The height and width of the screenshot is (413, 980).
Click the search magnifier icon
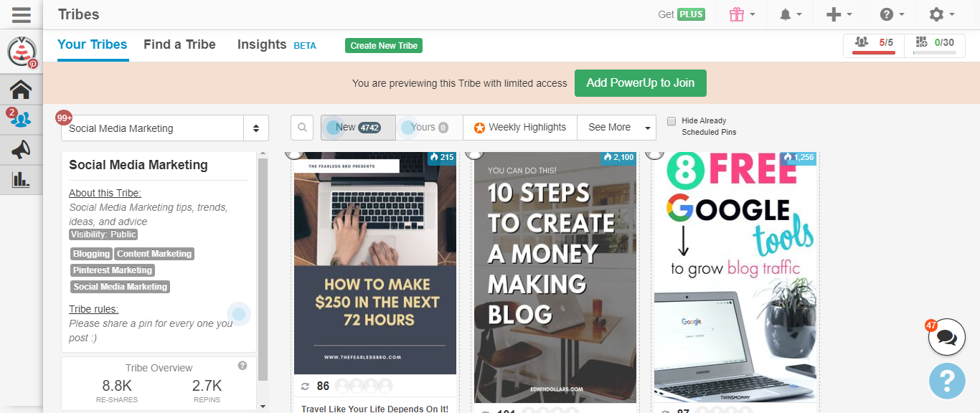point(303,128)
